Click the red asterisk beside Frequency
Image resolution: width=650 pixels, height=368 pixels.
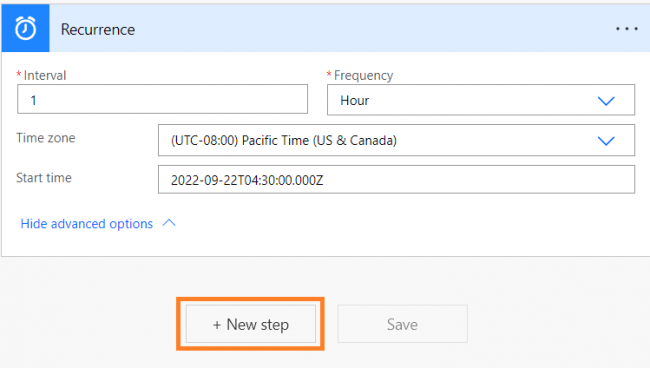[329, 74]
